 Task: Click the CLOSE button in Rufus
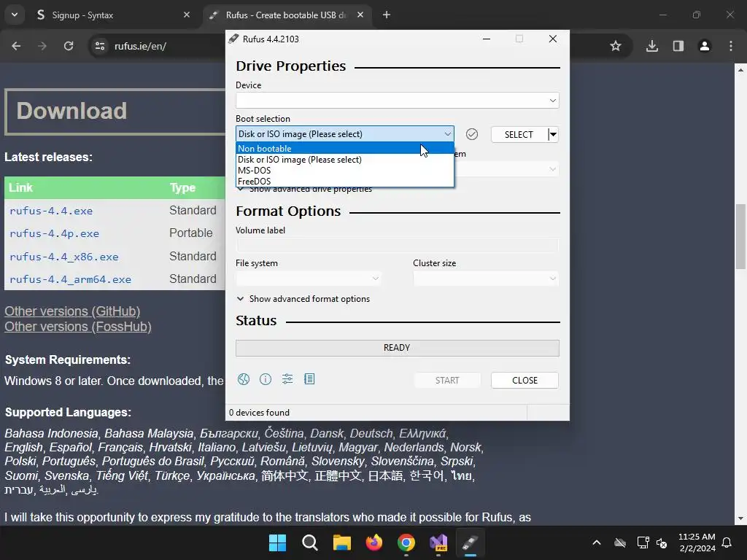point(525,381)
